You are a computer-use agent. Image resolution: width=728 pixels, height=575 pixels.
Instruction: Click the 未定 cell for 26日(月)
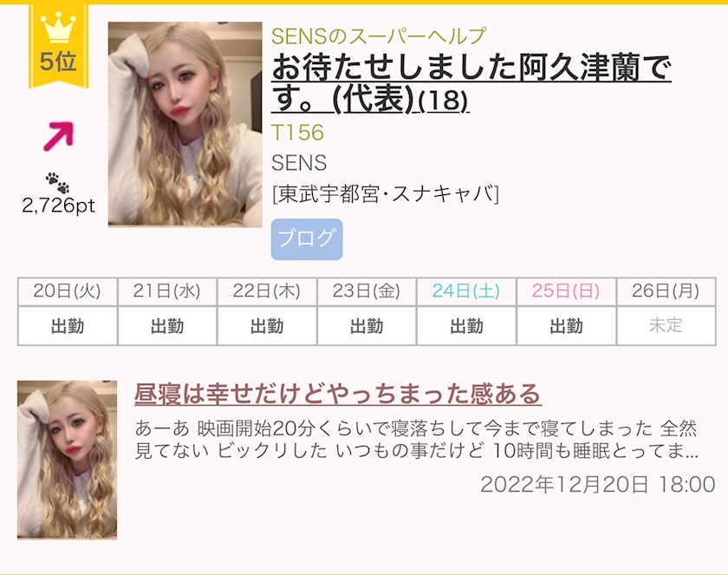coord(666,325)
